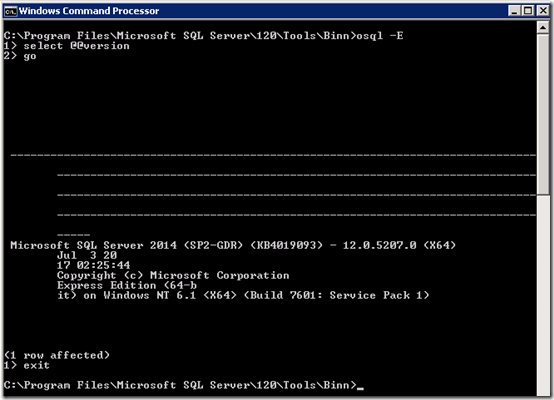554x400 pixels.
Task: Click the scrollbar track below the thumb
Action: pos(543,295)
